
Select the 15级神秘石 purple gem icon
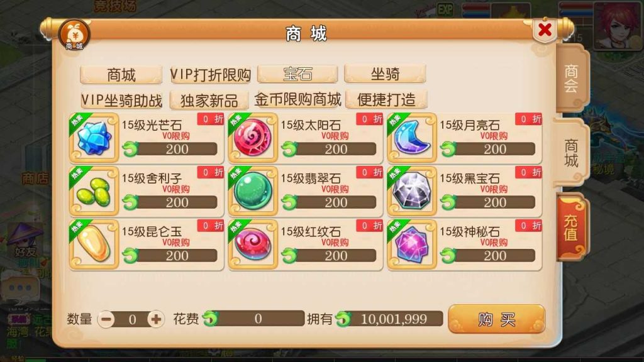point(412,244)
